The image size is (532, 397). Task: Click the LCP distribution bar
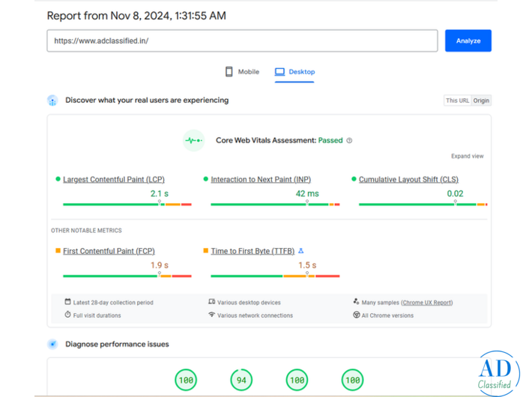pos(127,204)
